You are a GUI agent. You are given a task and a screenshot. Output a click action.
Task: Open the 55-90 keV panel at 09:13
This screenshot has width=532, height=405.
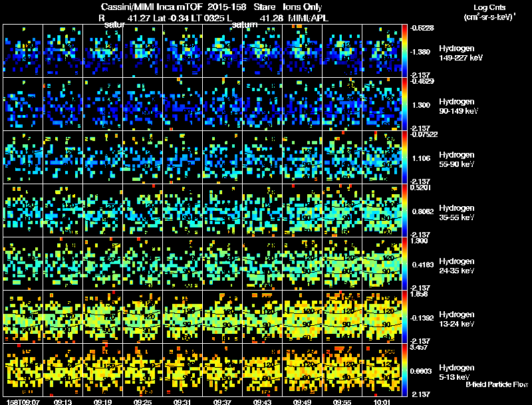pos(63,158)
